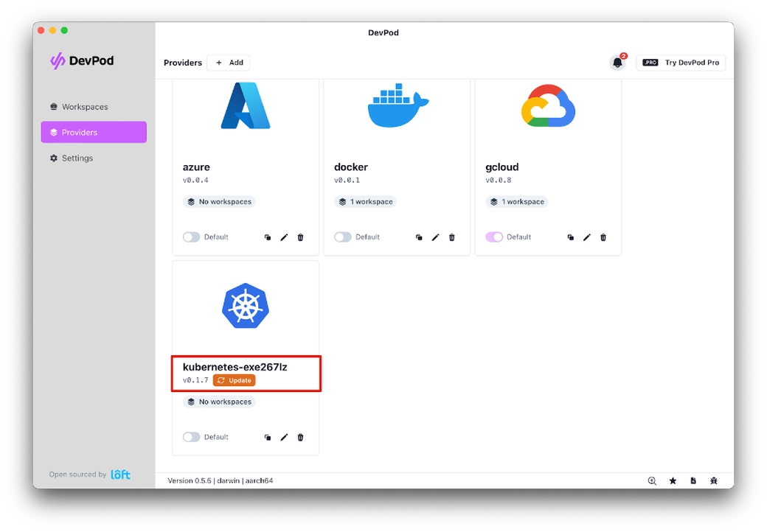
Task: Click the bug report icon in status bar
Action: [714, 480]
